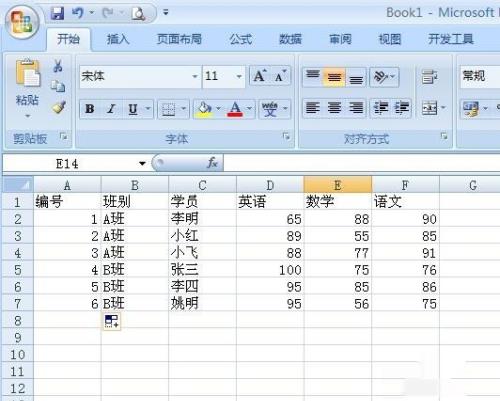Screen dimensions: 500x401
Task: Open the 粘贴 paste options arrow
Action: 28,116
